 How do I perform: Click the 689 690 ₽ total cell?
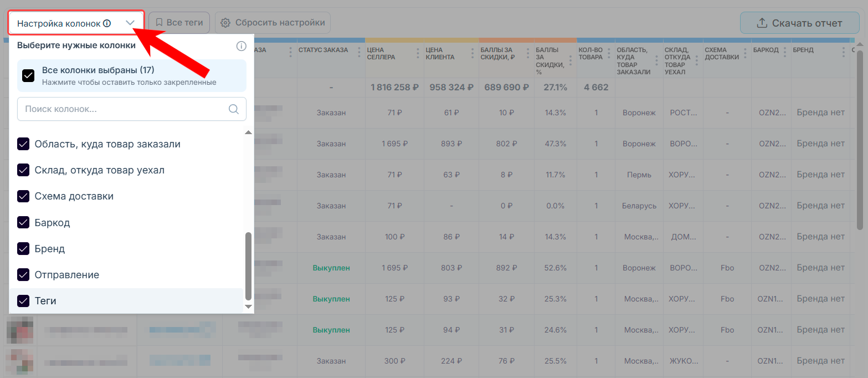click(507, 88)
